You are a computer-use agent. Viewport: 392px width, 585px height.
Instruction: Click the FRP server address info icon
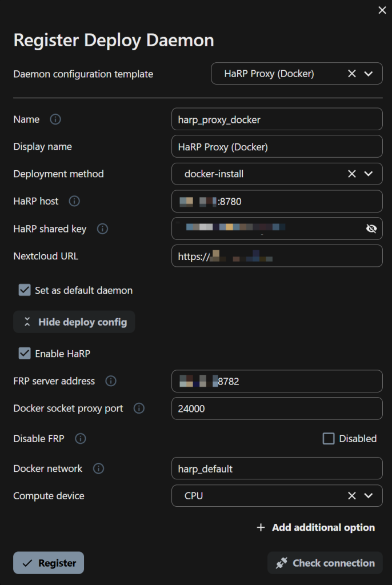[111, 381]
